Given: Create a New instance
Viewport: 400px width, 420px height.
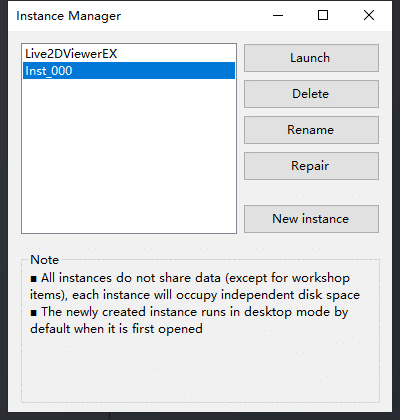Looking at the screenshot, I should (311, 219).
